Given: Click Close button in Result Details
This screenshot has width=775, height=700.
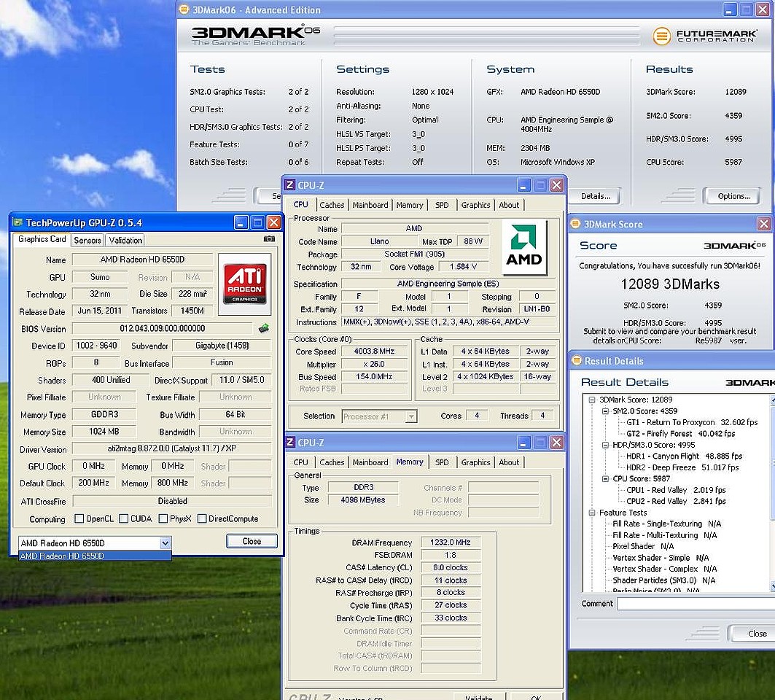Looking at the screenshot, I should tap(753, 633).
